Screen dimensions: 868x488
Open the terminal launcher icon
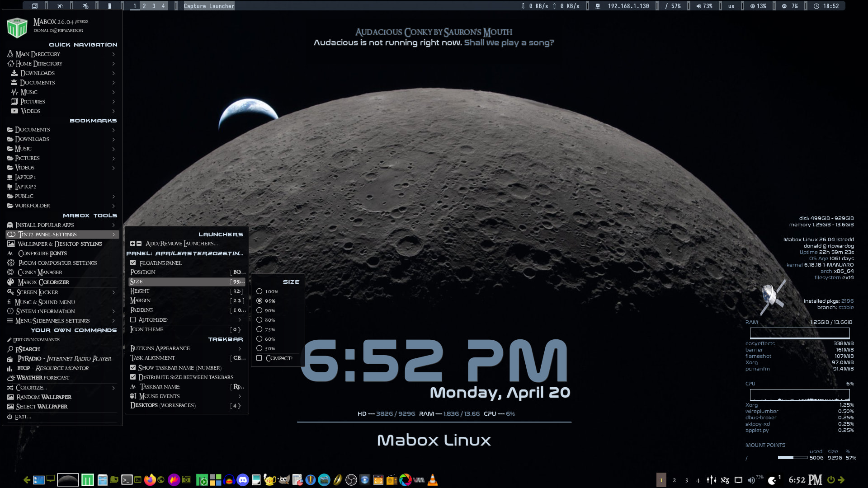pos(127,480)
